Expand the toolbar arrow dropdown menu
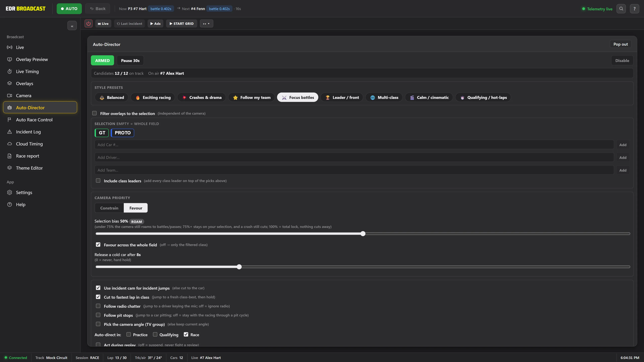Viewport: 644px width, 362px height. (x=206, y=23)
